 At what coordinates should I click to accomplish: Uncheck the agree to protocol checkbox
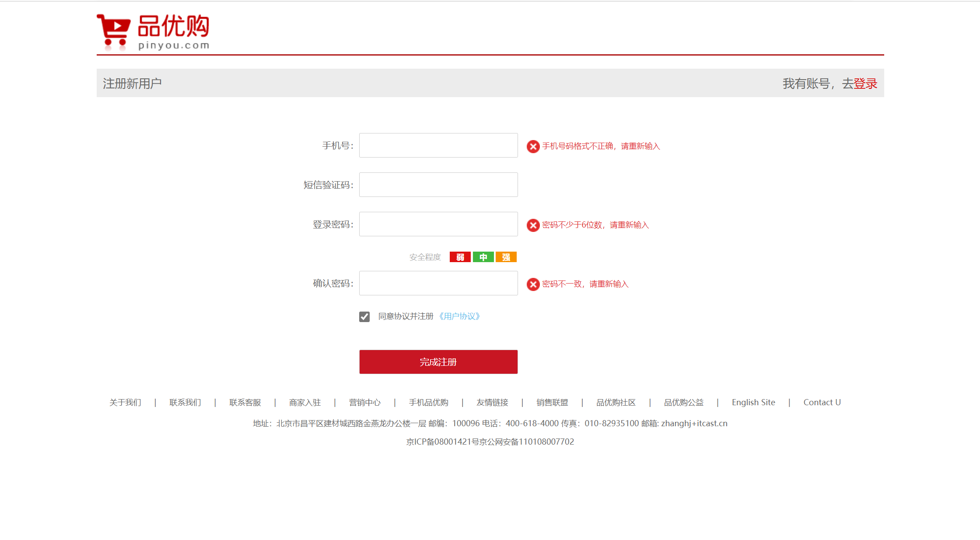coord(364,316)
